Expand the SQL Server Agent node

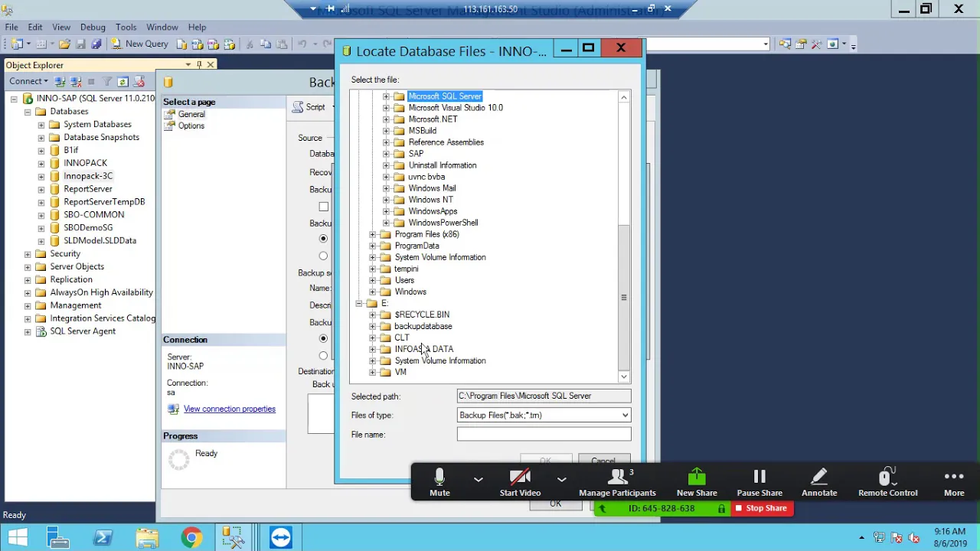[x=28, y=331]
